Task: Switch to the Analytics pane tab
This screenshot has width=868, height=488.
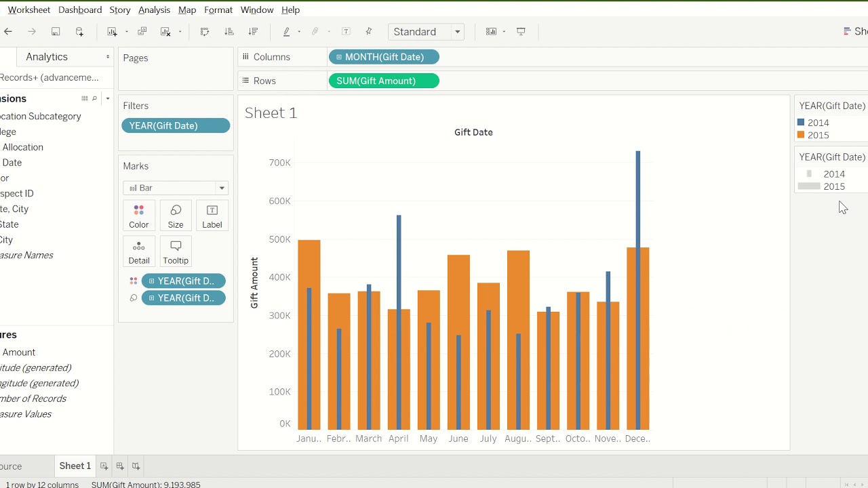Action: click(47, 57)
